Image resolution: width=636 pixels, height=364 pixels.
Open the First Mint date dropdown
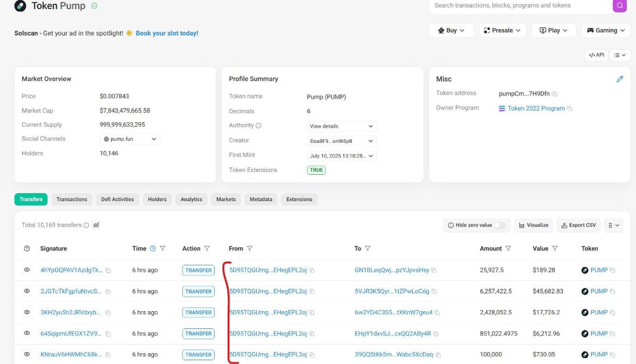[x=341, y=155]
